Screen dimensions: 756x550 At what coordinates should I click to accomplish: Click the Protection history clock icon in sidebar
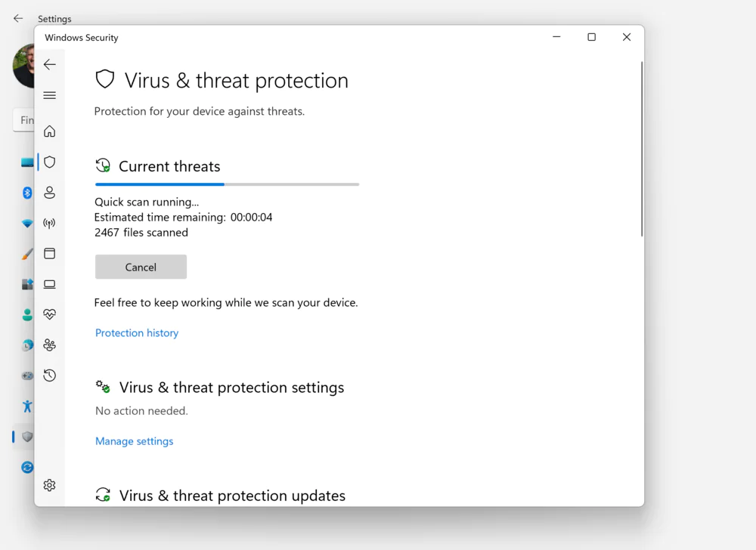[50, 375]
